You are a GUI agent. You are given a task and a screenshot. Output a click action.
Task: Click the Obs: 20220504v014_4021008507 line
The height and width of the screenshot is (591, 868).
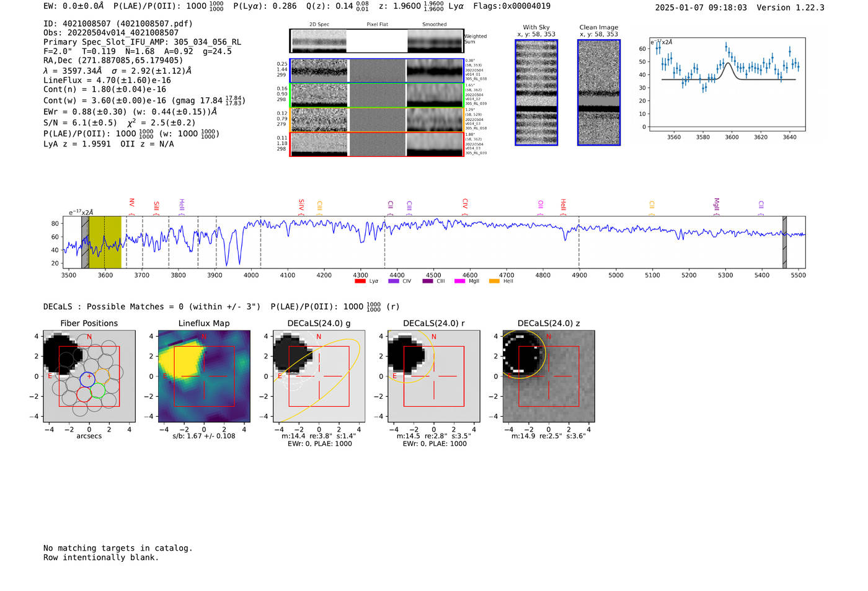[111, 33]
